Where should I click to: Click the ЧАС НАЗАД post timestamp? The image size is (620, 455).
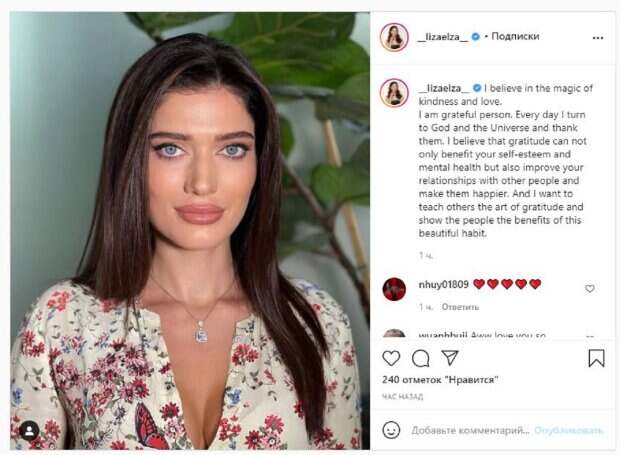point(402,396)
